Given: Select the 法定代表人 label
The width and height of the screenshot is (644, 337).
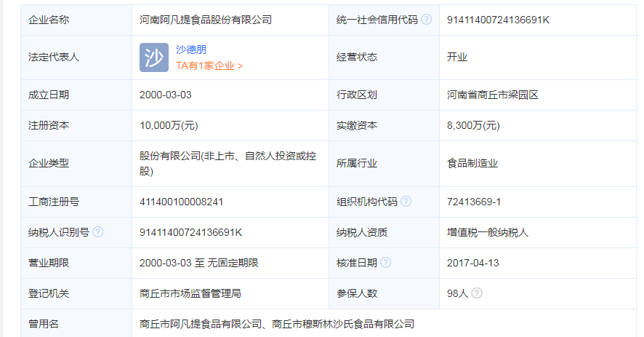Looking at the screenshot, I should (53, 58).
